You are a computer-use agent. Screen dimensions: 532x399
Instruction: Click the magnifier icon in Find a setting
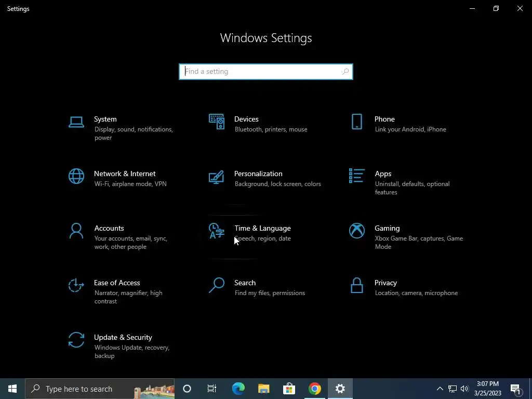345,72
